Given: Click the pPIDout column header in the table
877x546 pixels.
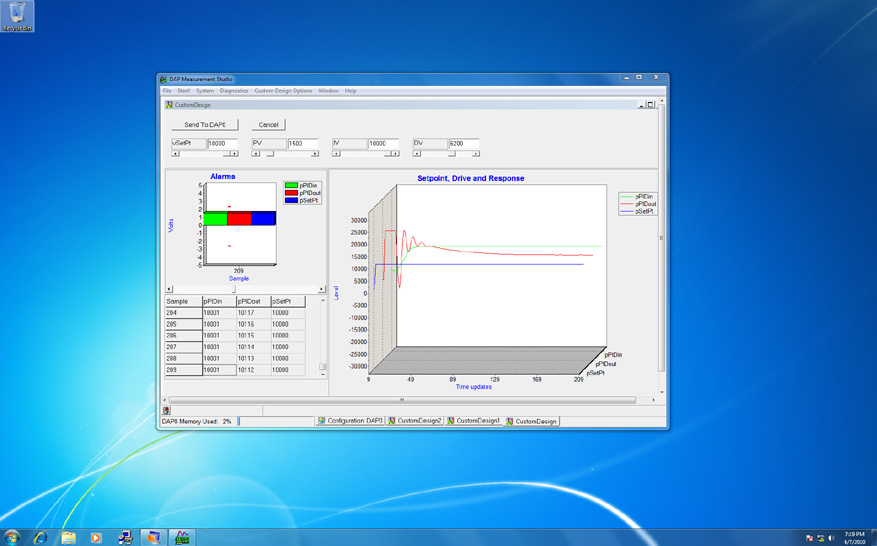Looking at the screenshot, I should click(x=253, y=302).
